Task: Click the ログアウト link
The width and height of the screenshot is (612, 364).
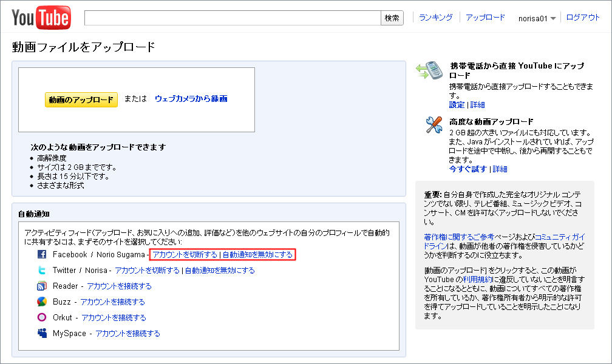Action: tap(583, 18)
